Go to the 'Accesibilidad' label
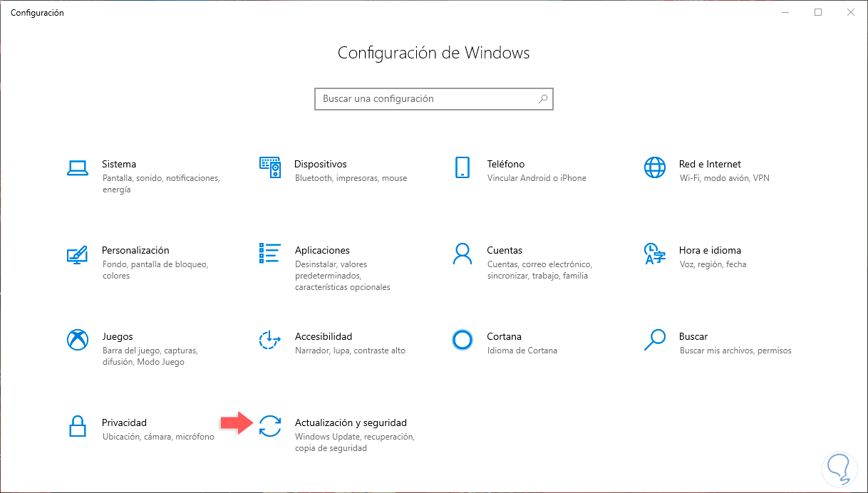This screenshot has height=493, width=868. point(324,336)
